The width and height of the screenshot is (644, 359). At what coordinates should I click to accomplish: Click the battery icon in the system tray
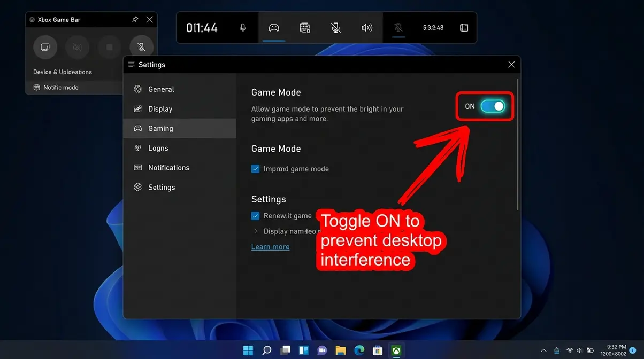pyautogui.click(x=591, y=350)
